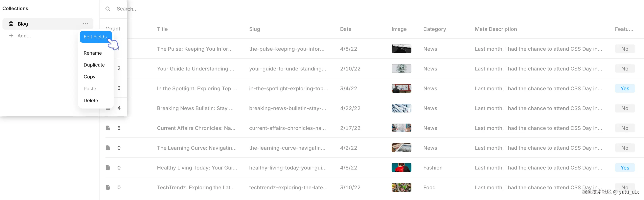Image resolution: width=644 pixels, height=200 pixels.
Task: Open the Current Affairs Chronicles post thumbnail
Action: (401, 128)
